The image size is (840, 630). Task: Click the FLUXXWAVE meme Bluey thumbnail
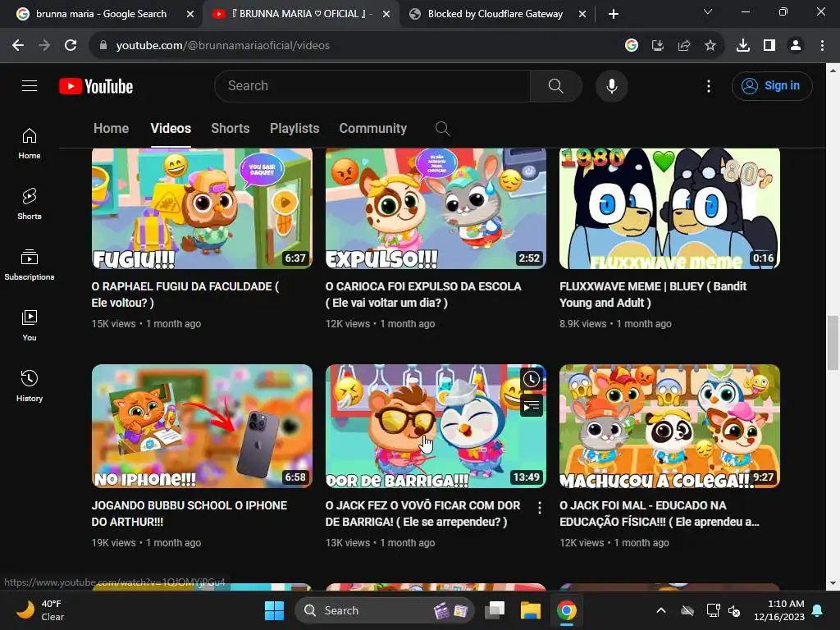click(x=669, y=208)
